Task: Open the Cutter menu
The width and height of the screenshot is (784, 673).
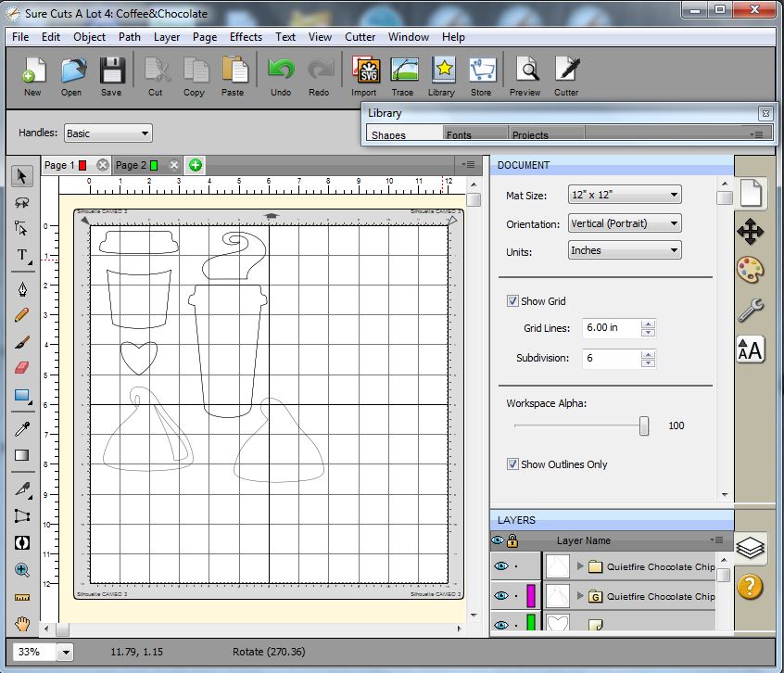Action: 360,37
